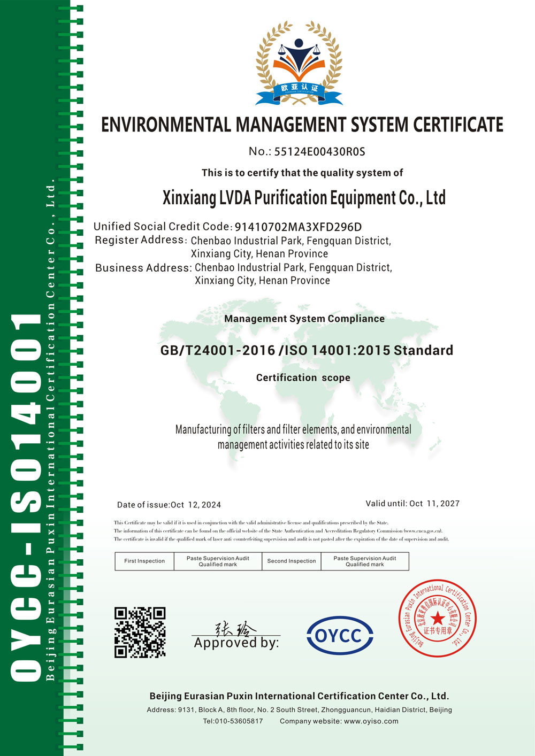Click the laurel wreath certification emblem
This screenshot has height=756, width=535.
299,63
